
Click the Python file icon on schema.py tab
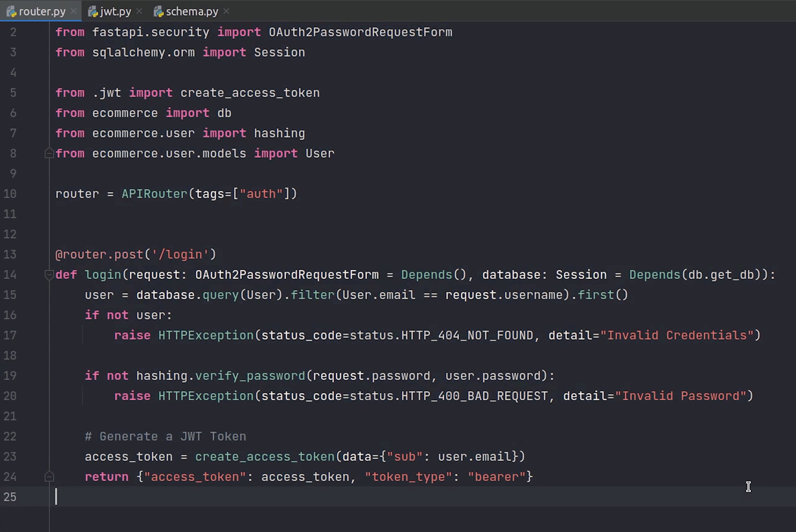[x=158, y=12]
